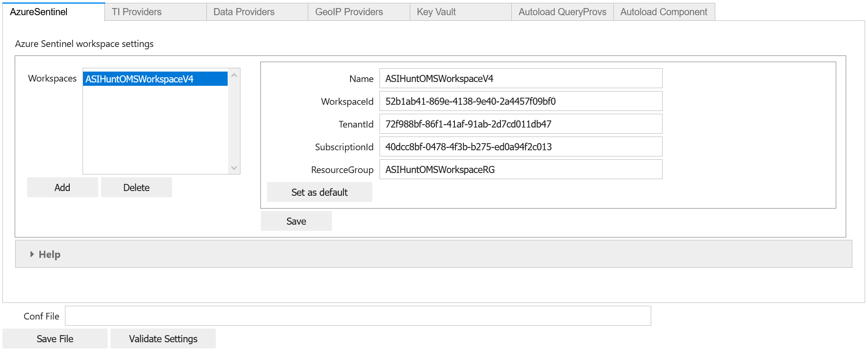Click the Workspaces list scroll up arrow
This screenshot has width=868, height=356.
[x=234, y=75]
